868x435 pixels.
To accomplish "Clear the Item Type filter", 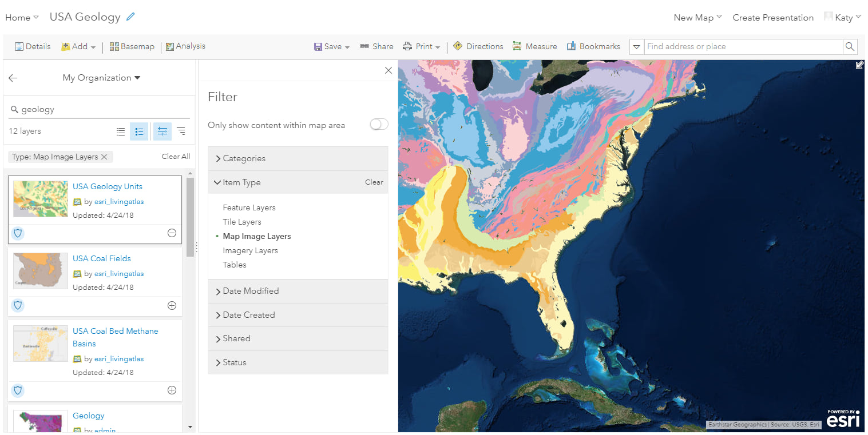I will point(374,182).
